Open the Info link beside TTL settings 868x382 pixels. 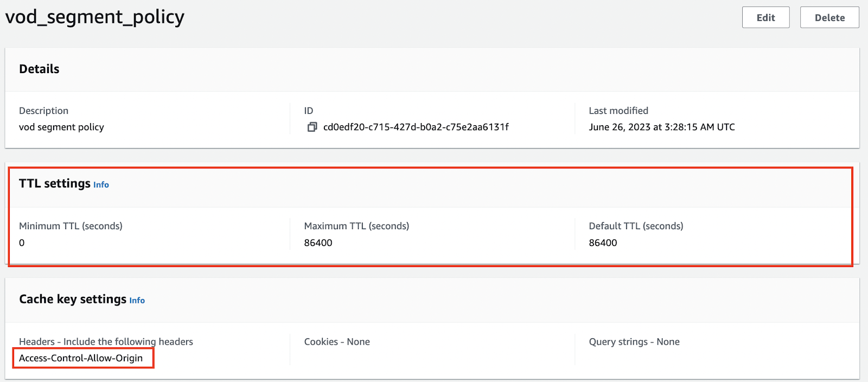tap(101, 185)
